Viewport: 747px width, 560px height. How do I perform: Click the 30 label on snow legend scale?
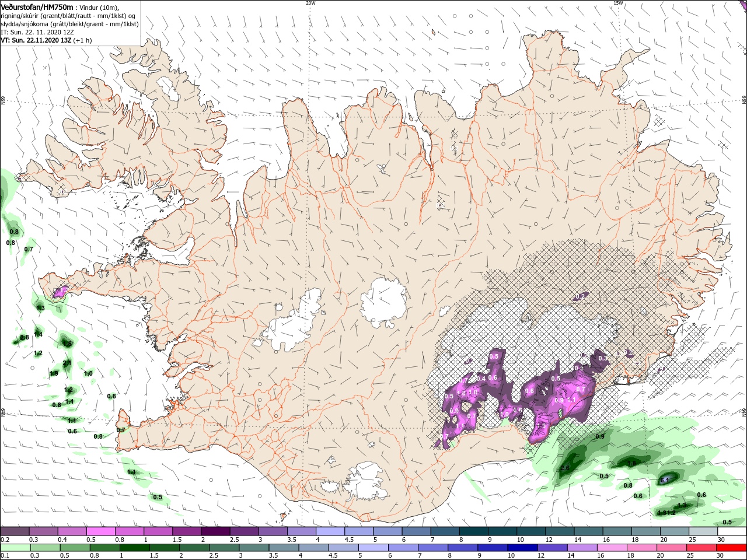(721, 540)
